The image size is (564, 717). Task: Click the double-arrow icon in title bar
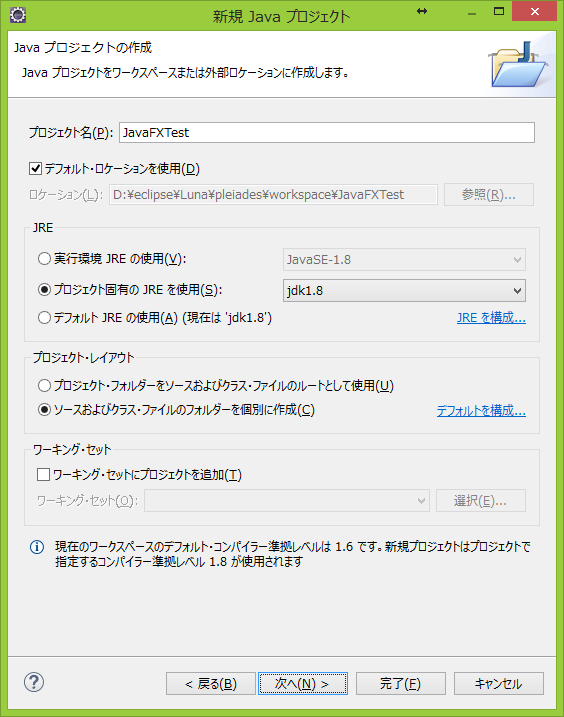point(422,11)
